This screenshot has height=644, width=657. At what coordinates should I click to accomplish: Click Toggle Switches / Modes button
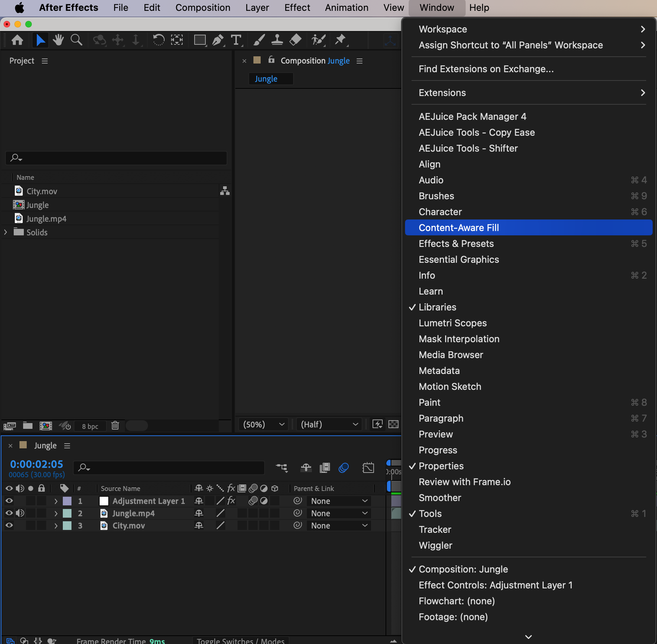pyautogui.click(x=240, y=641)
